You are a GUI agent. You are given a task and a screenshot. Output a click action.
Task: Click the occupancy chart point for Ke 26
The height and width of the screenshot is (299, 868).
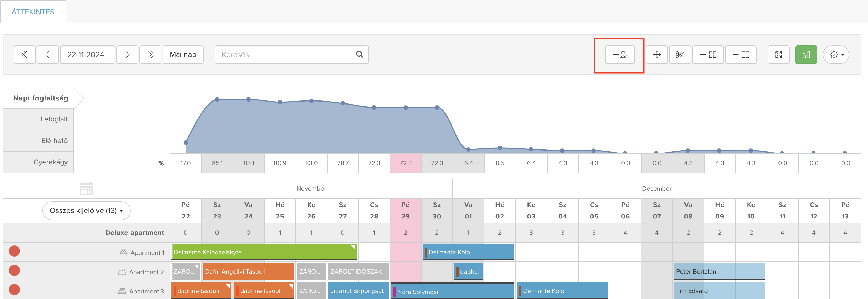click(311, 101)
